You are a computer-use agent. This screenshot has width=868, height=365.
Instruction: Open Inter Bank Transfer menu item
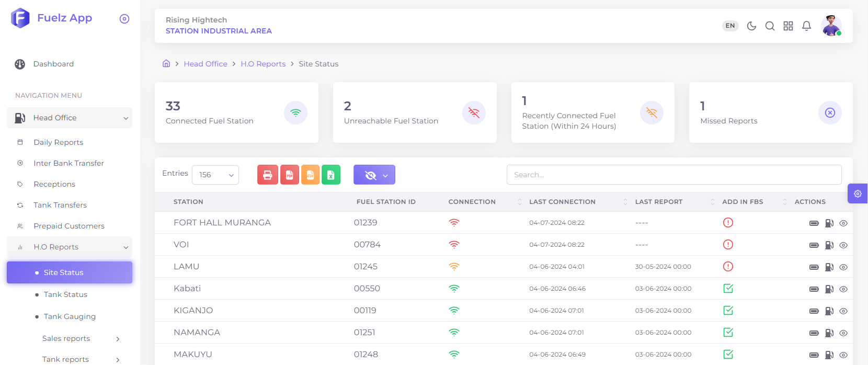coord(69,163)
